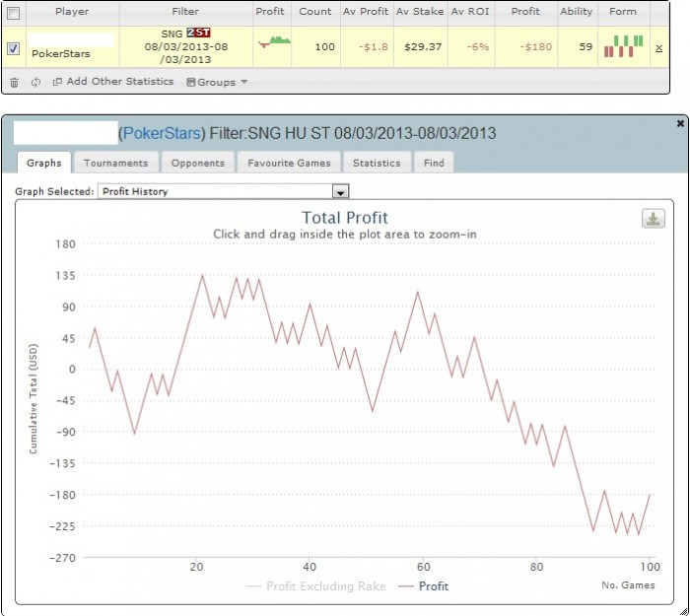Toggle the Profit Excluding Rake legend
This screenshot has width=690, height=616.
click(315, 586)
